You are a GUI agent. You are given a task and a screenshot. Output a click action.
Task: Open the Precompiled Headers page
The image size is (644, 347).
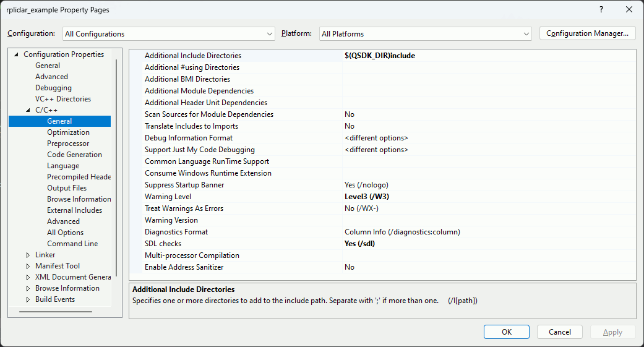point(79,176)
